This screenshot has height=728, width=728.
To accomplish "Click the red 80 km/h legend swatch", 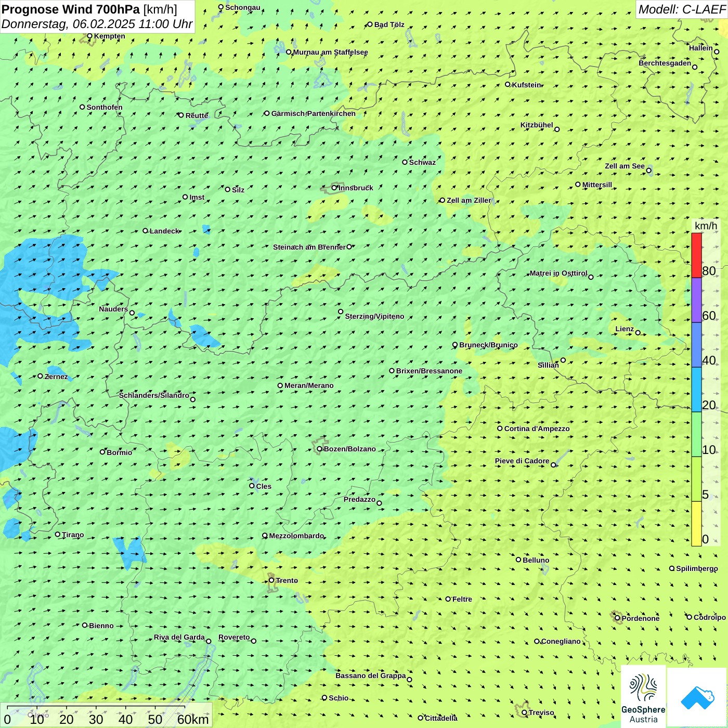I will coord(696,255).
